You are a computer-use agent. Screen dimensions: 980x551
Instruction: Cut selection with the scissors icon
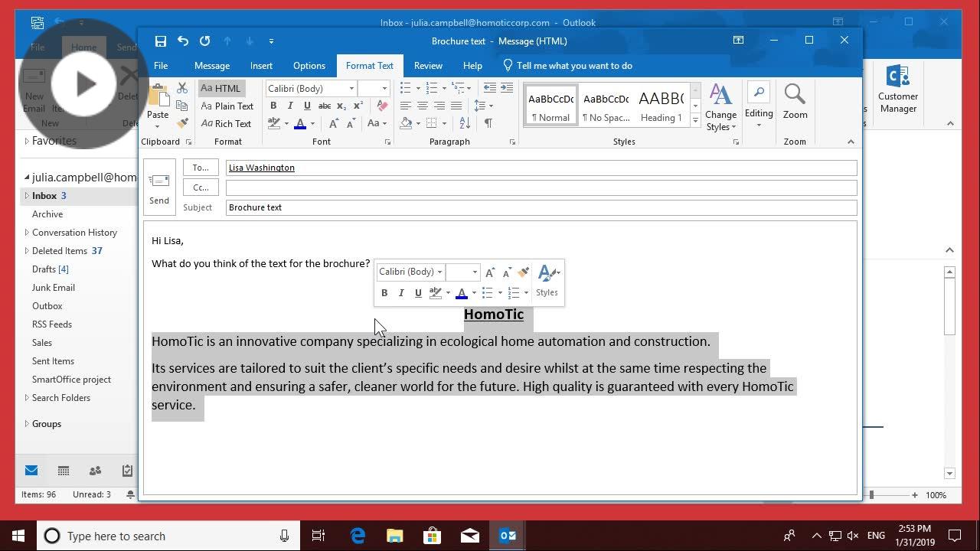[182, 88]
